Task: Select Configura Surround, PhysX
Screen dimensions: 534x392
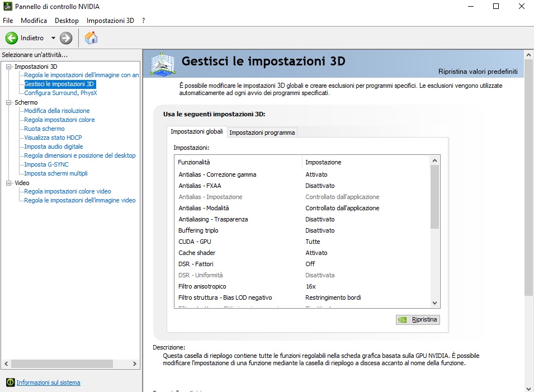Action: [x=60, y=93]
